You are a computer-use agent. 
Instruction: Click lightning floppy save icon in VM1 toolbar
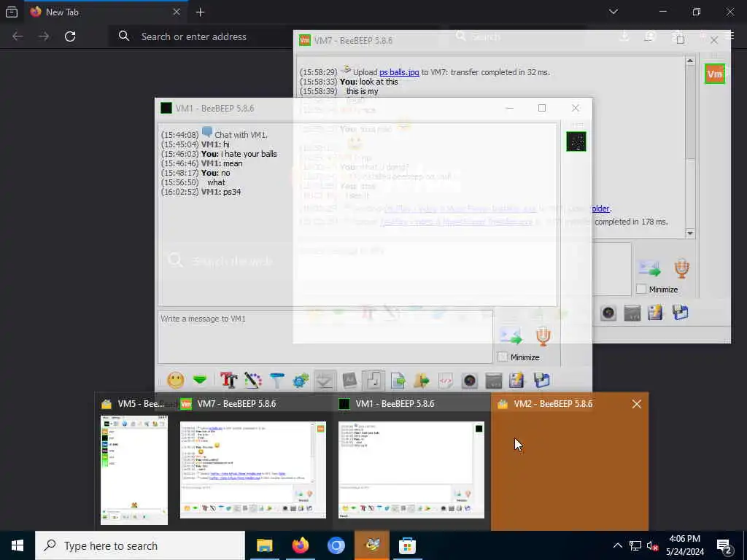517,380
